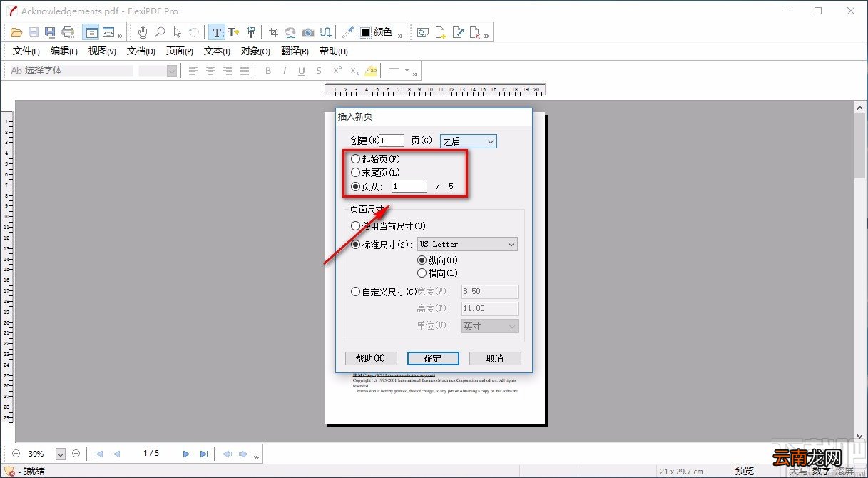This screenshot has height=478, width=868.
Task: Go to next page arrow
Action: (x=186, y=454)
